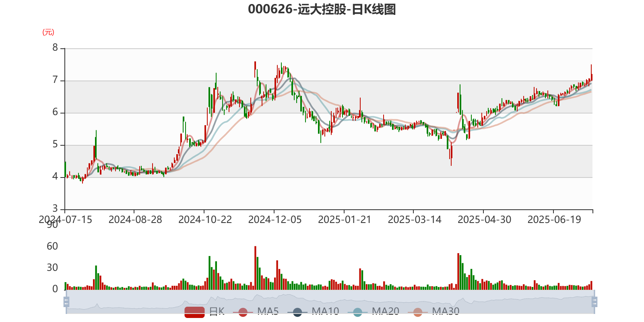Image resolution: width=644 pixels, height=322 pixels.
Task: Click the price axis label 4
Action: tap(55, 177)
